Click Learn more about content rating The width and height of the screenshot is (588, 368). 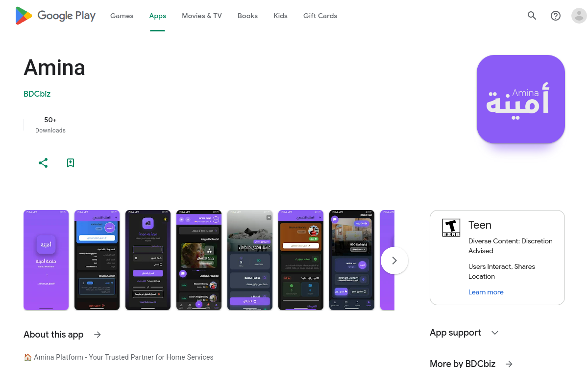(486, 292)
